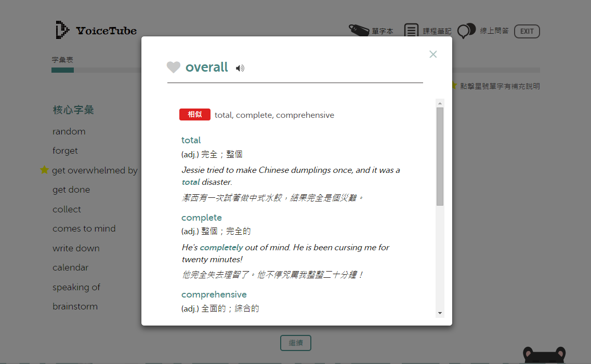The width and height of the screenshot is (591, 364).
Task: Click the bear mascot icon
Action: pyautogui.click(x=544, y=356)
